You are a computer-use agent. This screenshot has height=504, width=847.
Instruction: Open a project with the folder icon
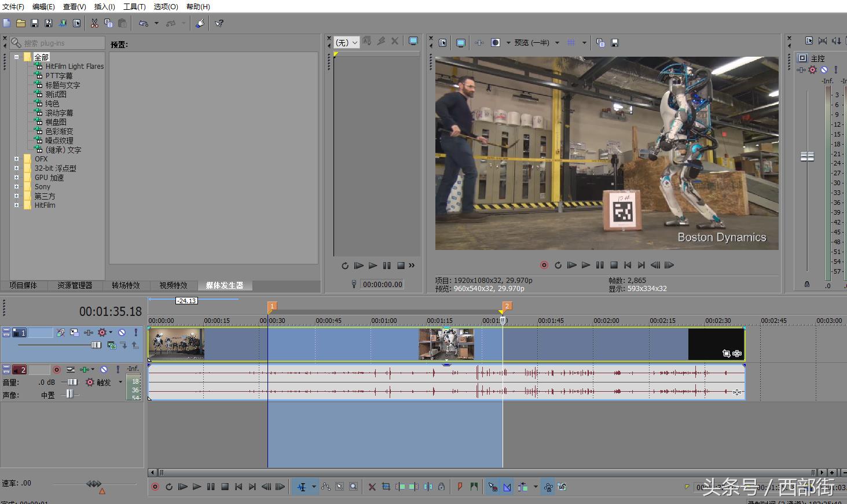tap(21, 23)
